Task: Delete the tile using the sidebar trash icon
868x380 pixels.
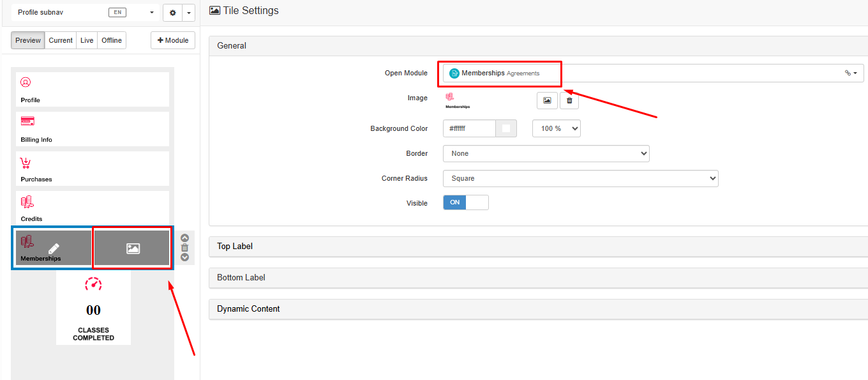Action: tap(185, 248)
